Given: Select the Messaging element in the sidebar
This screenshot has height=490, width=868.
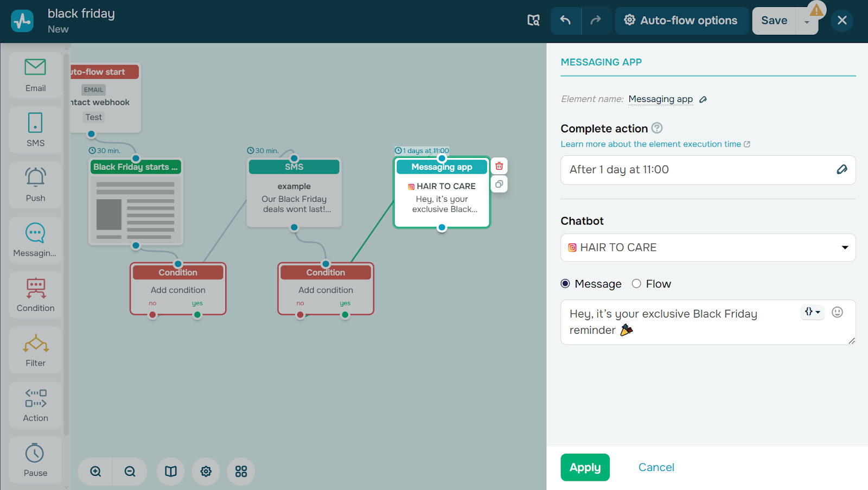Looking at the screenshot, I should [35, 240].
